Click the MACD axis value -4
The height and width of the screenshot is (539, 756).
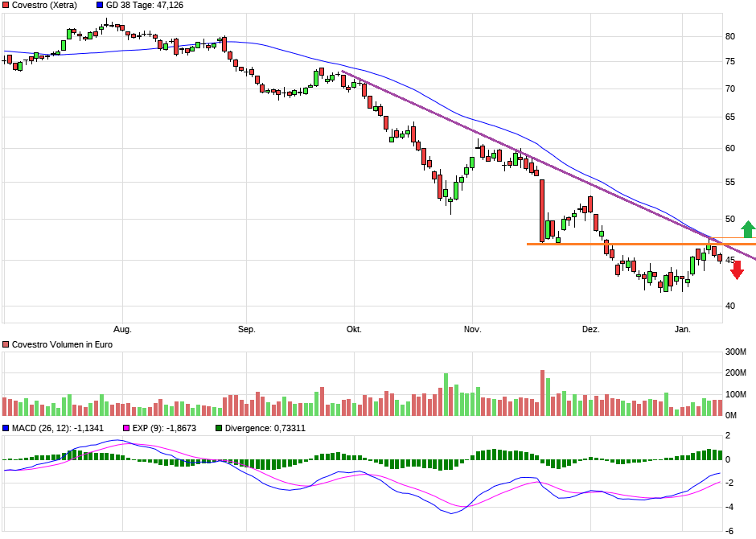click(x=728, y=507)
